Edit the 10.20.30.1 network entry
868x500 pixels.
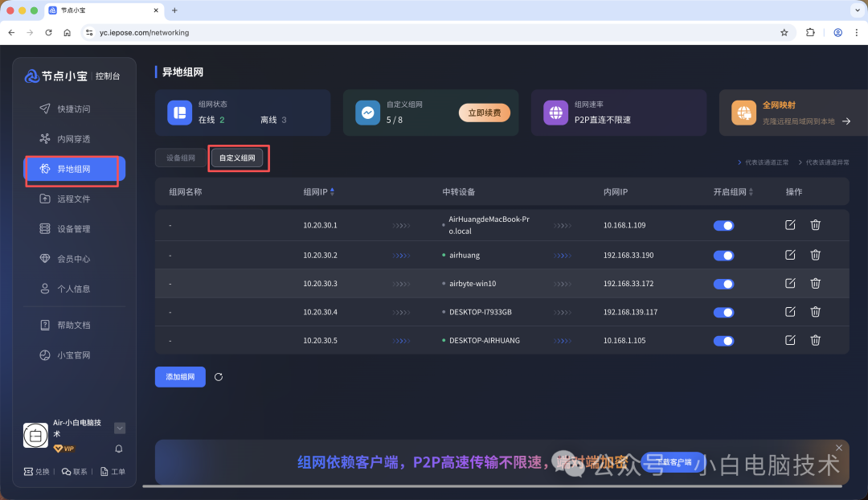coord(789,226)
